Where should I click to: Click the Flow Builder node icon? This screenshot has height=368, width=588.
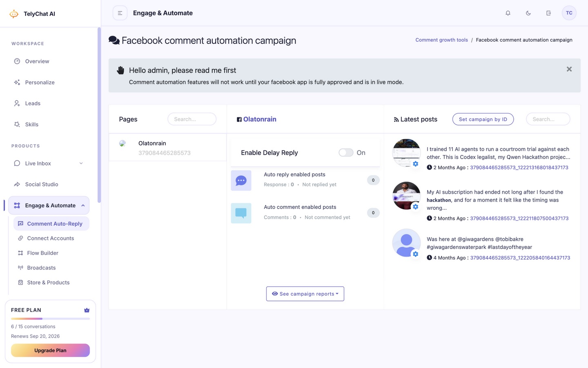[20, 253]
